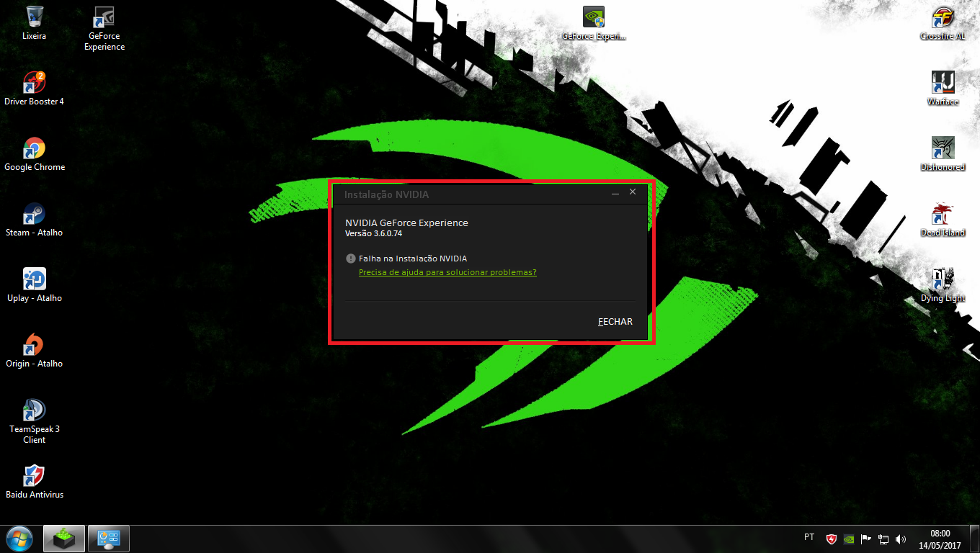Select the Dead Island desktop shortcut

943,220
